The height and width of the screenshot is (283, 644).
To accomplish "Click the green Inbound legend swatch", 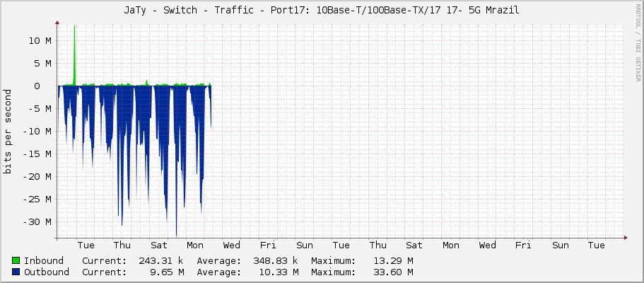I will (16, 261).
